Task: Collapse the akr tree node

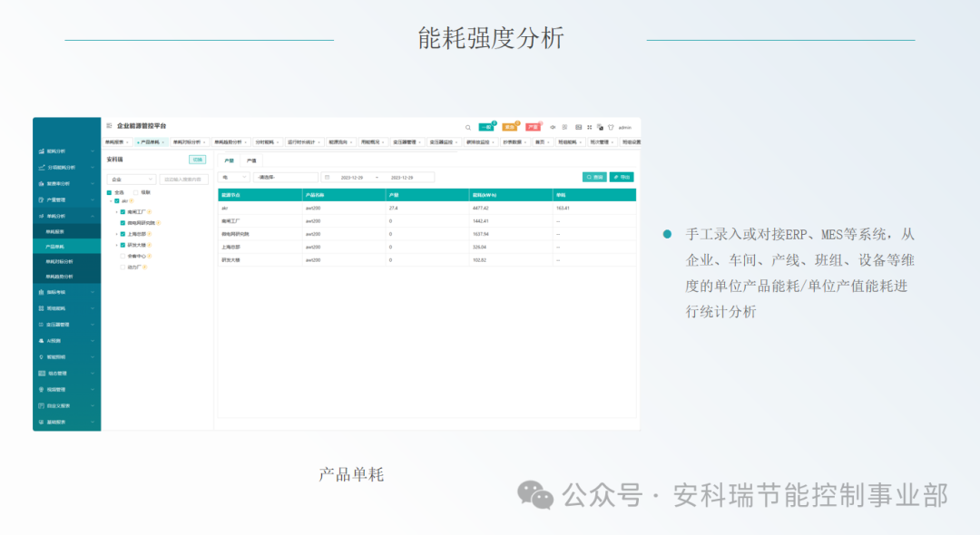Action: [x=111, y=201]
